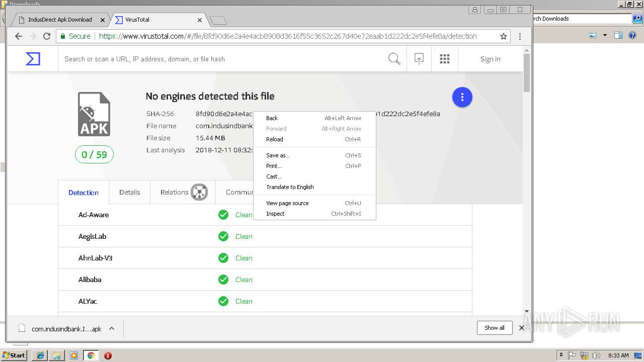Click the media player taskbar icon
Viewport: 644px width, 362px height.
tap(74, 355)
